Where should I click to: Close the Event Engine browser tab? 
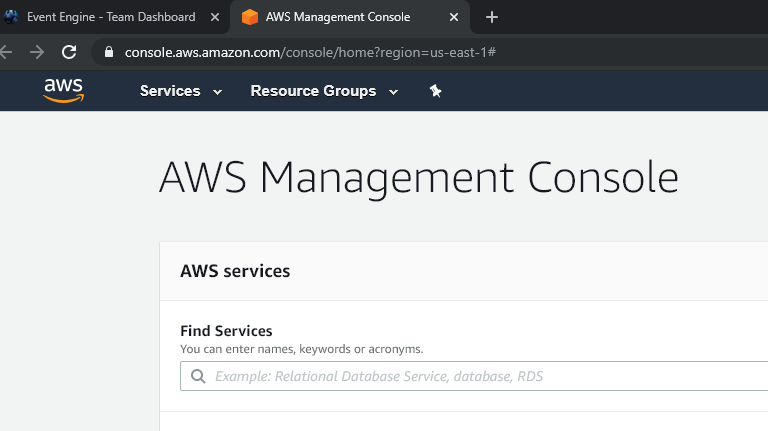click(x=215, y=17)
